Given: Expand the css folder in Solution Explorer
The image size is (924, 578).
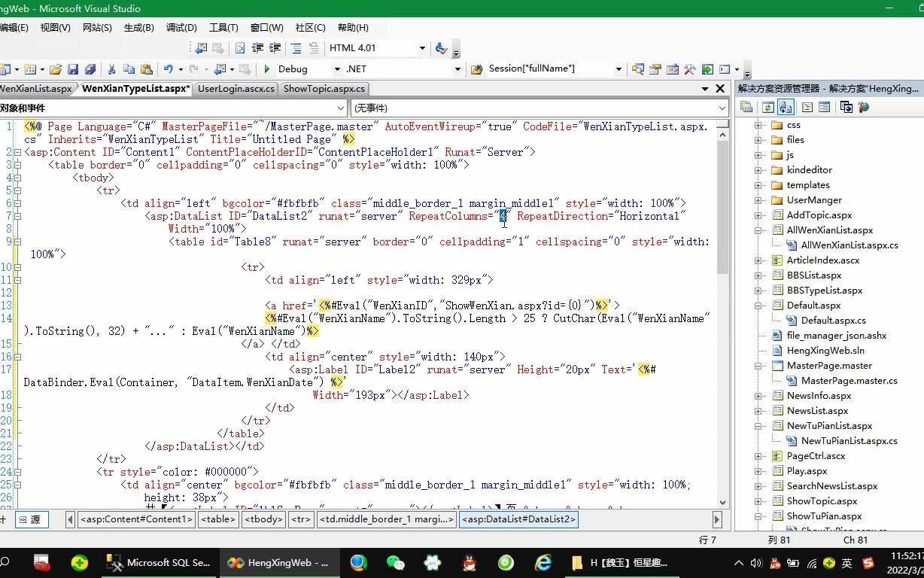Looking at the screenshot, I should coord(758,124).
